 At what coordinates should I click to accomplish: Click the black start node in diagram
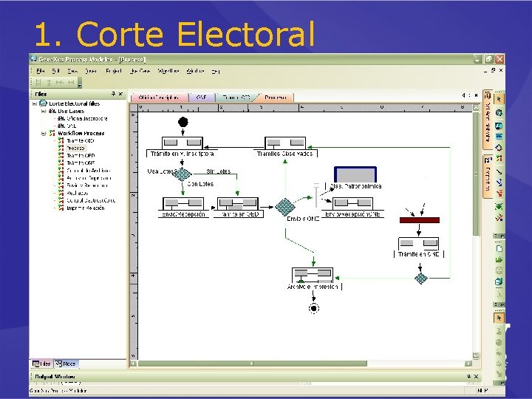183,122
